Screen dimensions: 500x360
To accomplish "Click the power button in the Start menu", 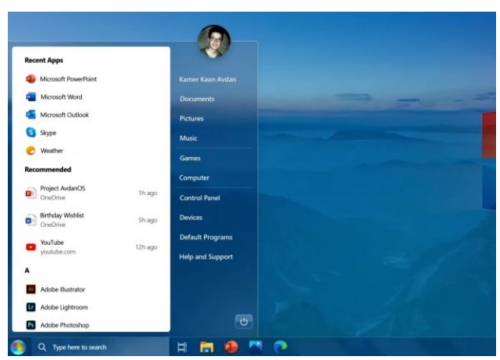I will tap(244, 322).
